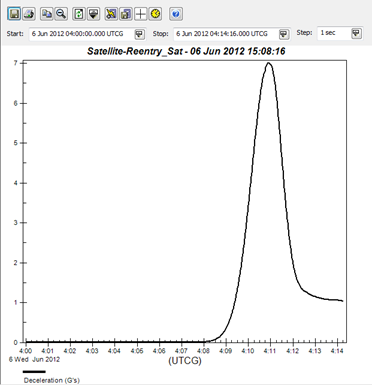The width and height of the screenshot is (372, 385).
Task: Select the zoom out magnifier icon
Action: pyautogui.click(x=61, y=14)
